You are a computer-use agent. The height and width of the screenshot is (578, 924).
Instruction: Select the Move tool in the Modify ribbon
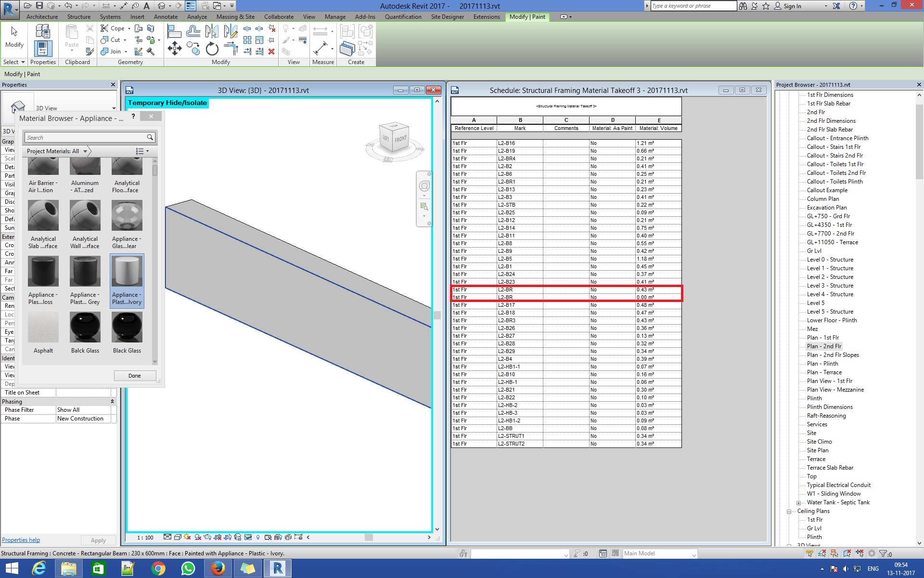pos(175,48)
